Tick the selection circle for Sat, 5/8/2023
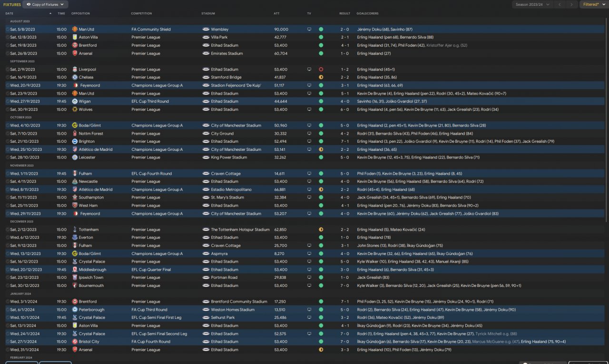The width and height of the screenshot is (609, 364). coord(8,30)
